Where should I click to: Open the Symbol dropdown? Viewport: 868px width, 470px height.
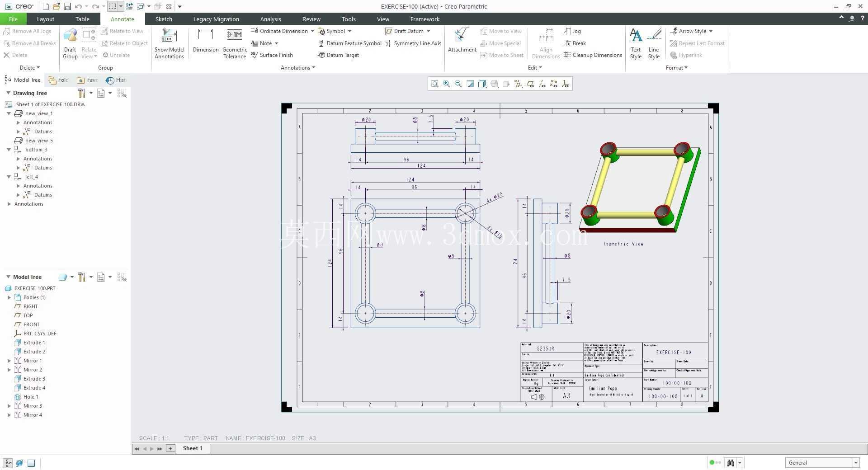pyautogui.click(x=349, y=31)
